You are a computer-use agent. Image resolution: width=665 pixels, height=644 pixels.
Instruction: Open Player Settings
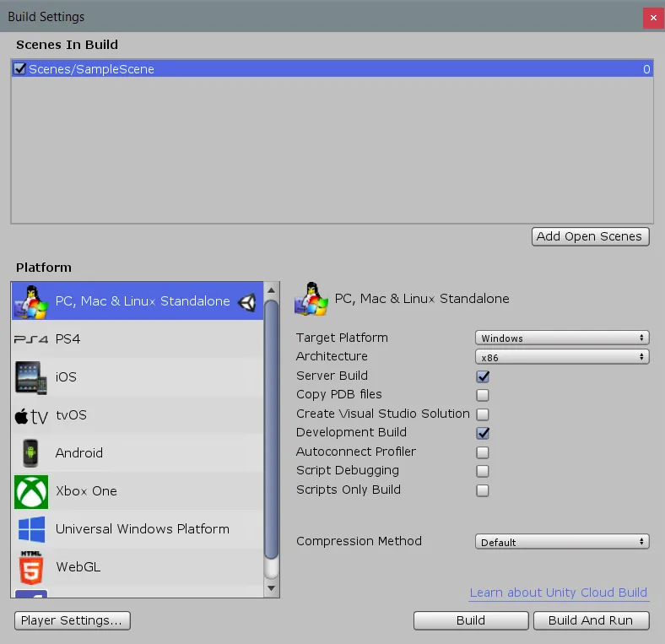(x=73, y=620)
